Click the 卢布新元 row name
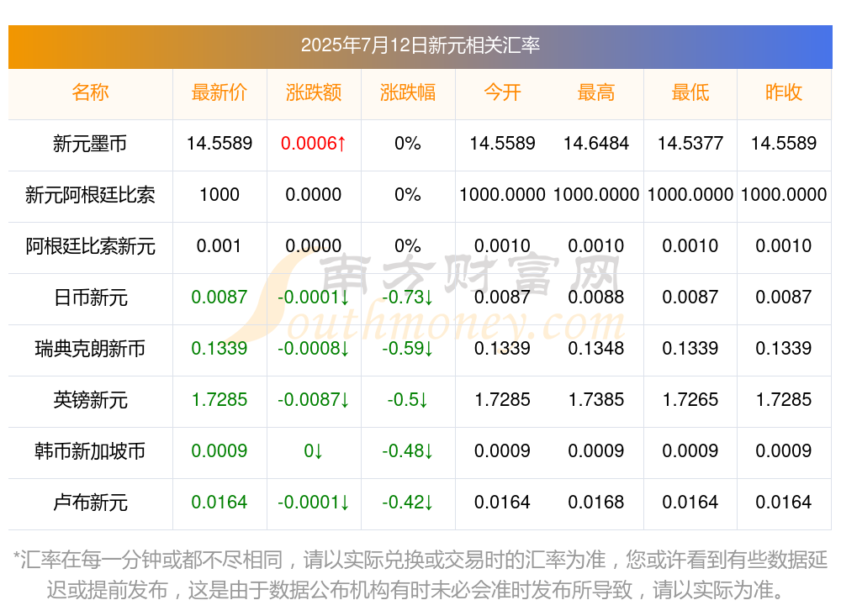Viewport: 841px width, 616px height. click(x=90, y=503)
